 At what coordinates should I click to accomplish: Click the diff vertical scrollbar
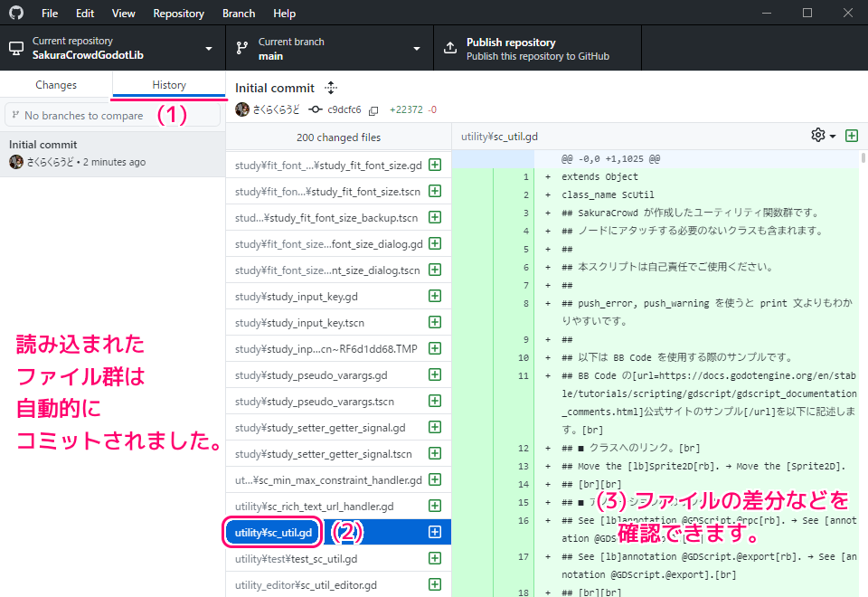tap(863, 157)
